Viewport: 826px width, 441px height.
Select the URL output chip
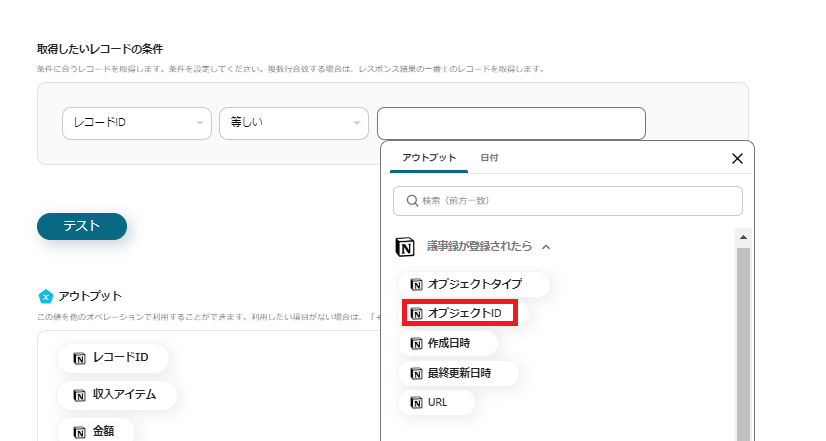tap(437, 403)
